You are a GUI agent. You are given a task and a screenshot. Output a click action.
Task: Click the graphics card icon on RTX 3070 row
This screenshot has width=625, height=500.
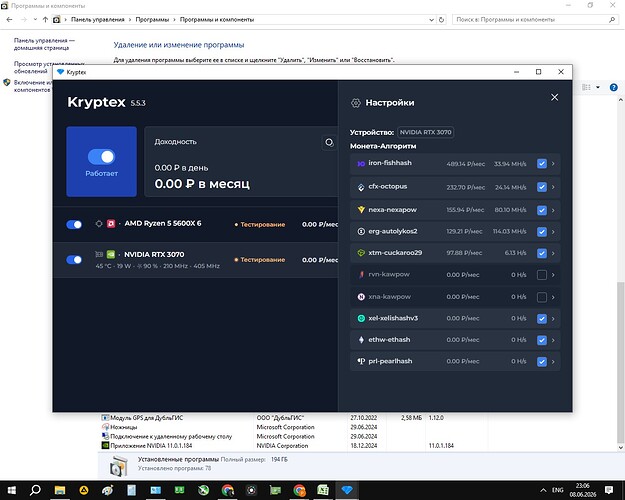[99, 254]
